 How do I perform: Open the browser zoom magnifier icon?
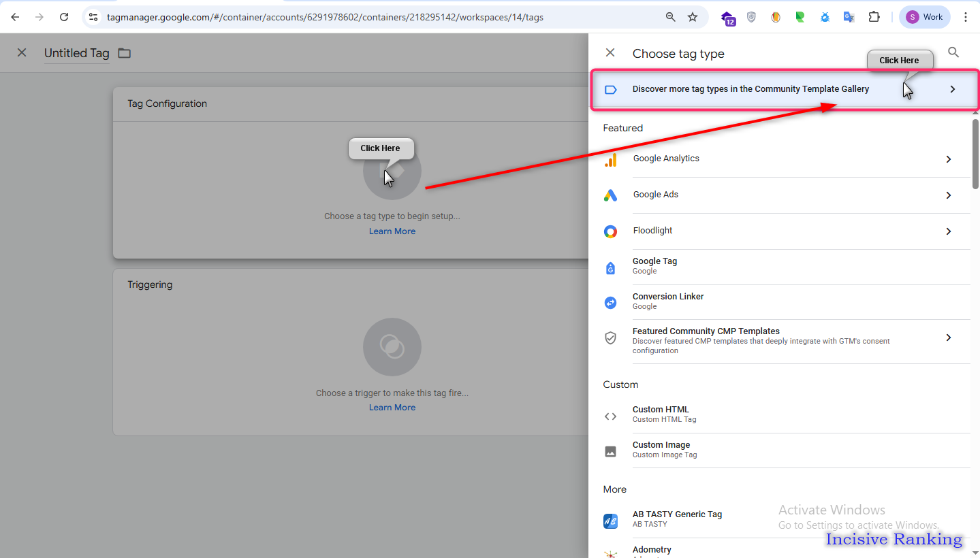(671, 17)
